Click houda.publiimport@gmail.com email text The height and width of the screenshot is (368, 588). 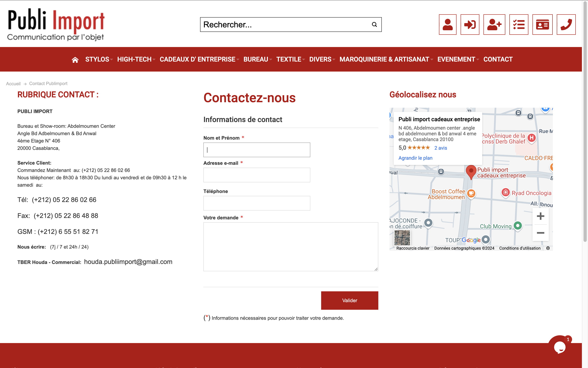pyautogui.click(x=128, y=262)
